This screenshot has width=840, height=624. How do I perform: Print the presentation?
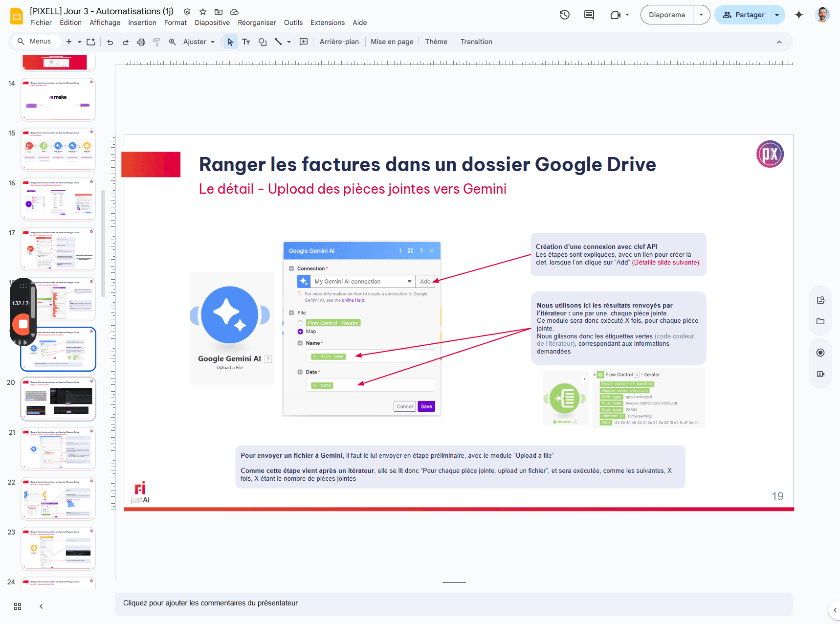coord(141,42)
